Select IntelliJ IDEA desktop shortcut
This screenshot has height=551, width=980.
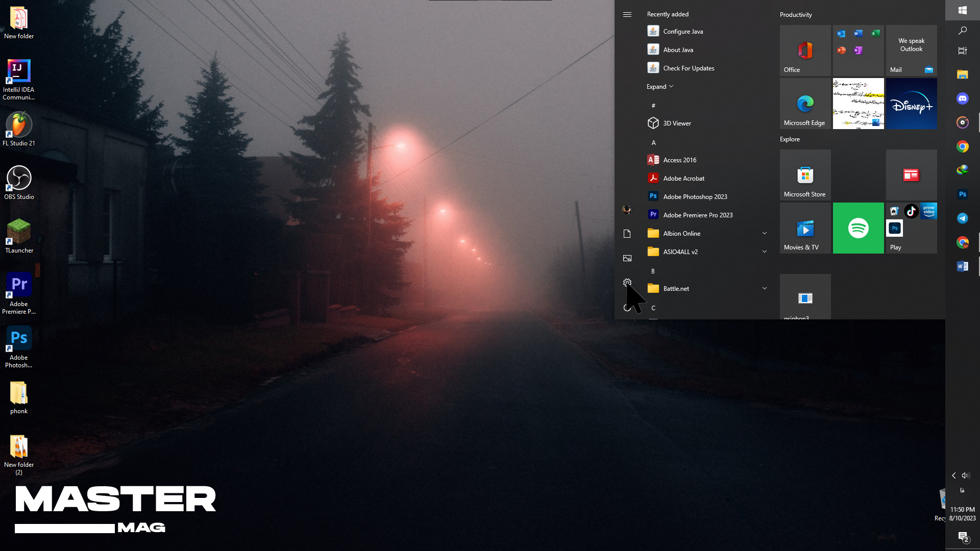pos(19,80)
